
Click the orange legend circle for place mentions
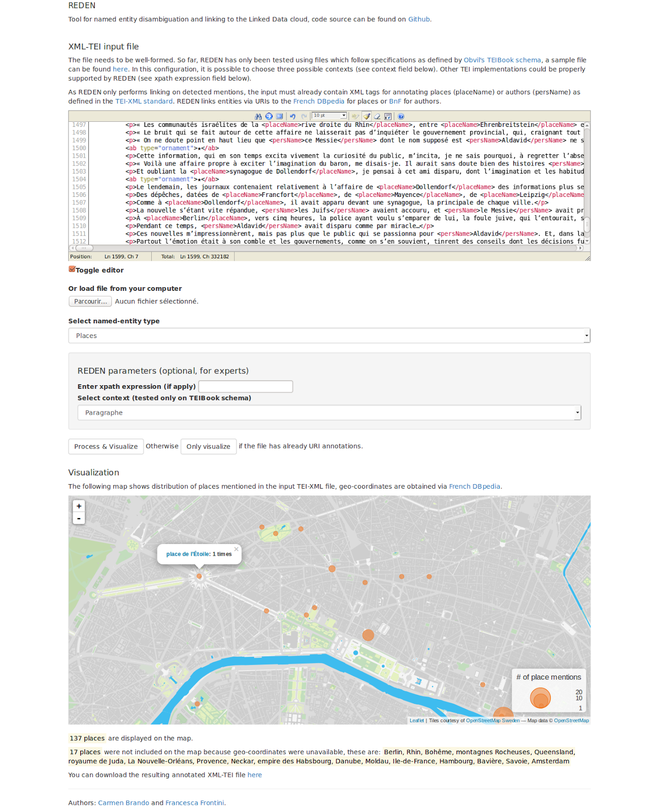[x=540, y=698]
